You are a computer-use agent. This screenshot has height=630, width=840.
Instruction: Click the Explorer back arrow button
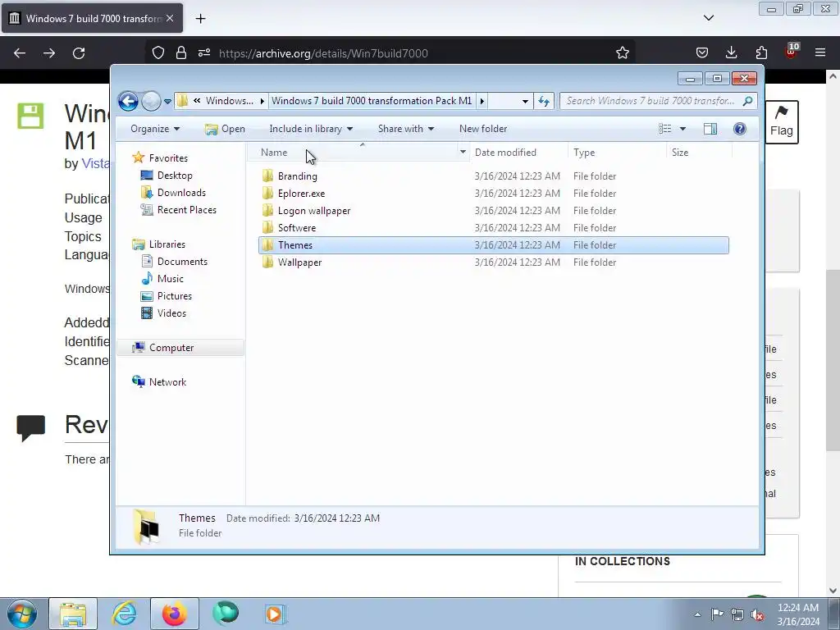[x=128, y=101]
